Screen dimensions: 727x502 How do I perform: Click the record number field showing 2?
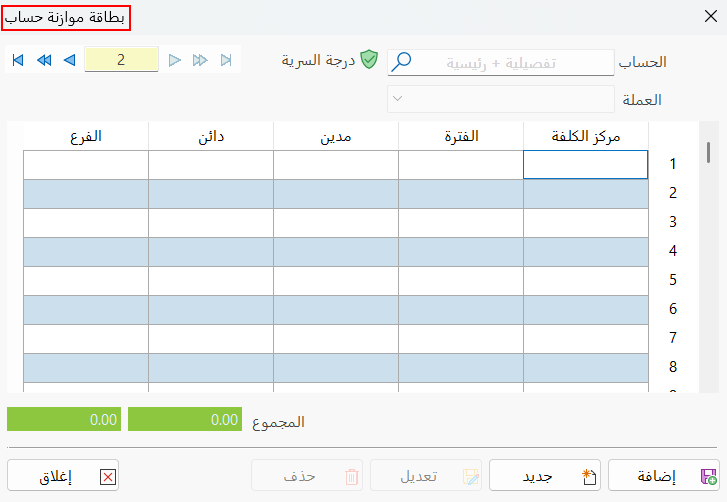121,59
